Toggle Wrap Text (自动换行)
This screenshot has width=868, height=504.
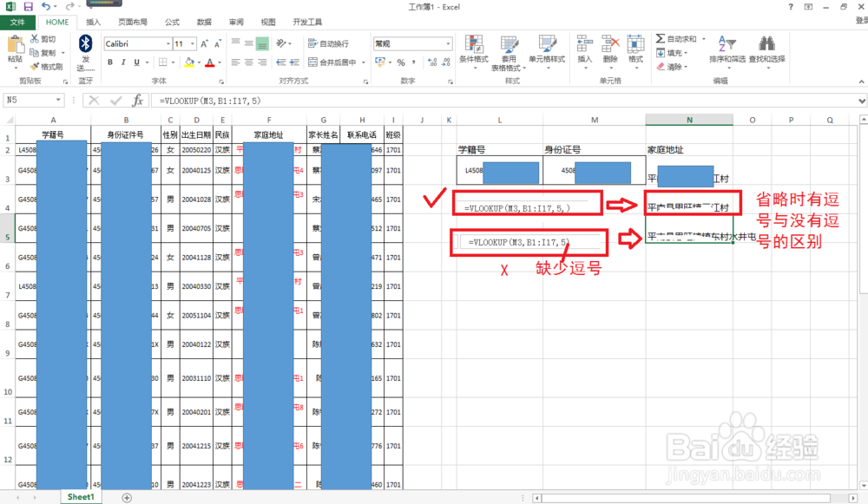328,43
